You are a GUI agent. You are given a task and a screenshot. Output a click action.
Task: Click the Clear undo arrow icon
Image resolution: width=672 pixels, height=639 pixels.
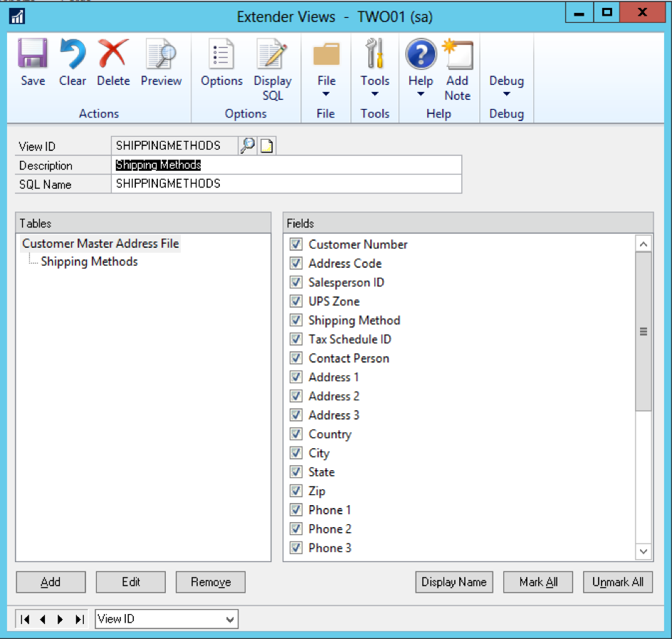pos(73,53)
